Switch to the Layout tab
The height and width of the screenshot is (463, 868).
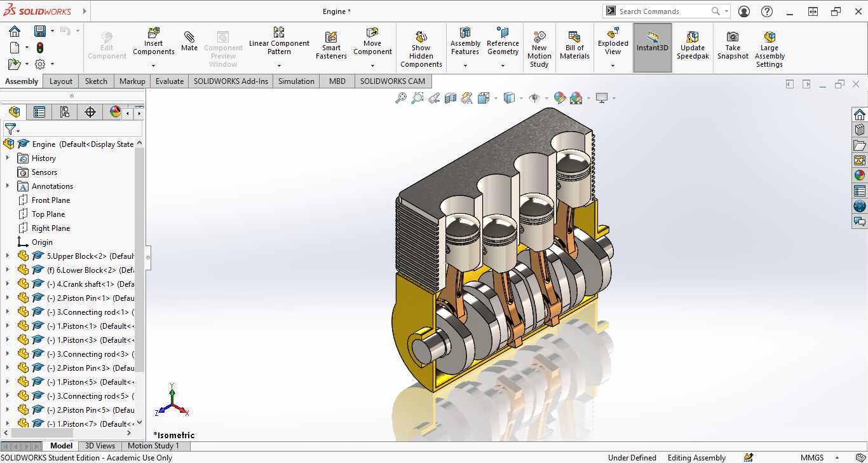click(x=61, y=81)
